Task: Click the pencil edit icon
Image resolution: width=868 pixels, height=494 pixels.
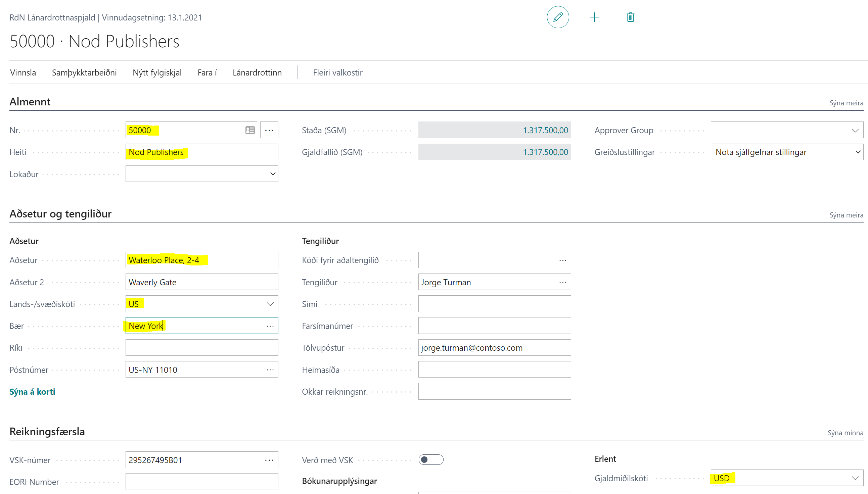Action: (558, 17)
